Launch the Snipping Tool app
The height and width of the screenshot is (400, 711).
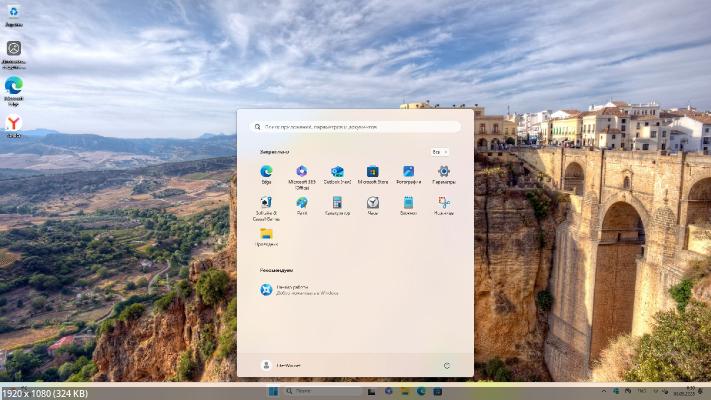pyautogui.click(x=443, y=203)
